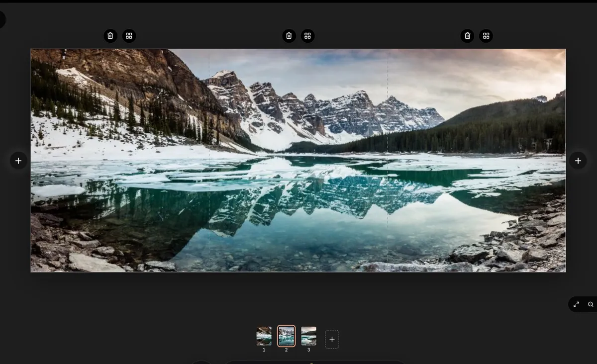
Task: Expand the canvas to fullscreen with arrows icon
Action: pyautogui.click(x=576, y=304)
